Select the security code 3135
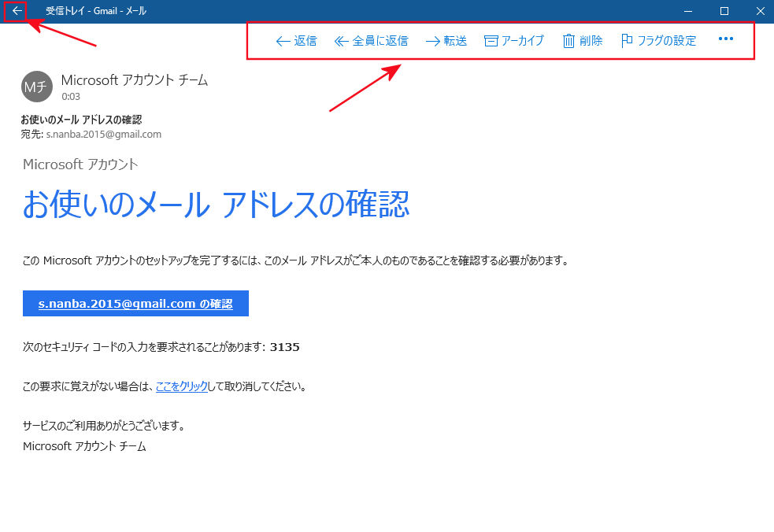774x532 pixels. tap(285, 347)
